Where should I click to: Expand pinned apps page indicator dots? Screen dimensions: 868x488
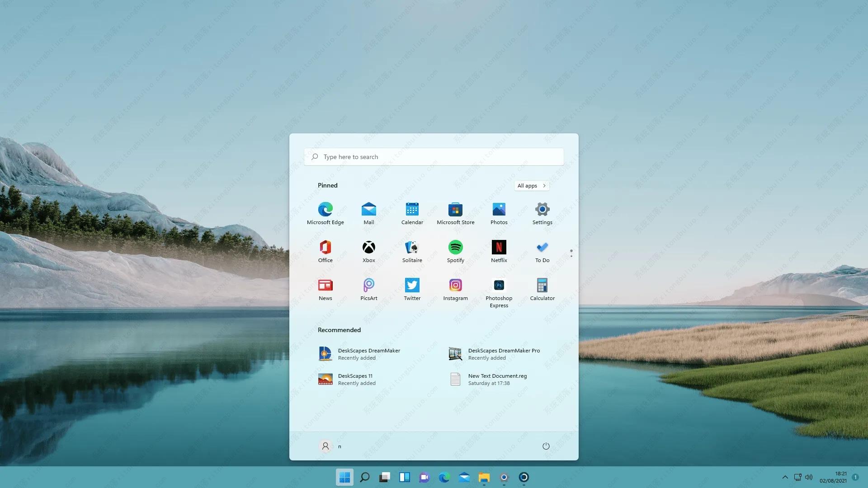pos(571,253)
